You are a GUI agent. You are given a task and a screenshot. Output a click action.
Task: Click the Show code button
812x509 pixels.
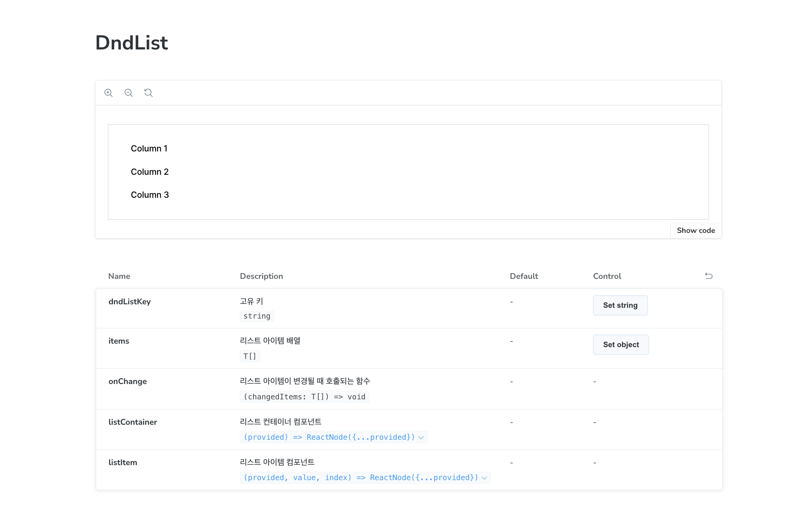[x=695, y=230]
